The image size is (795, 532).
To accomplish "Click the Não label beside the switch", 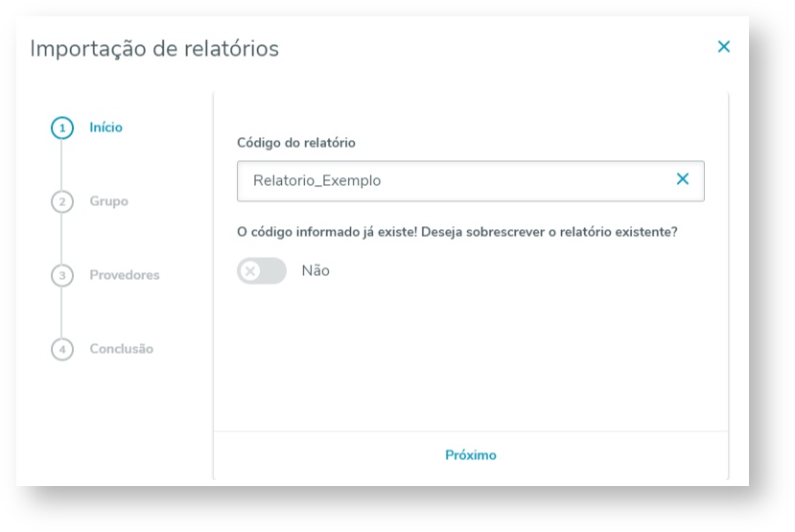I will click(x=316, y=271).
